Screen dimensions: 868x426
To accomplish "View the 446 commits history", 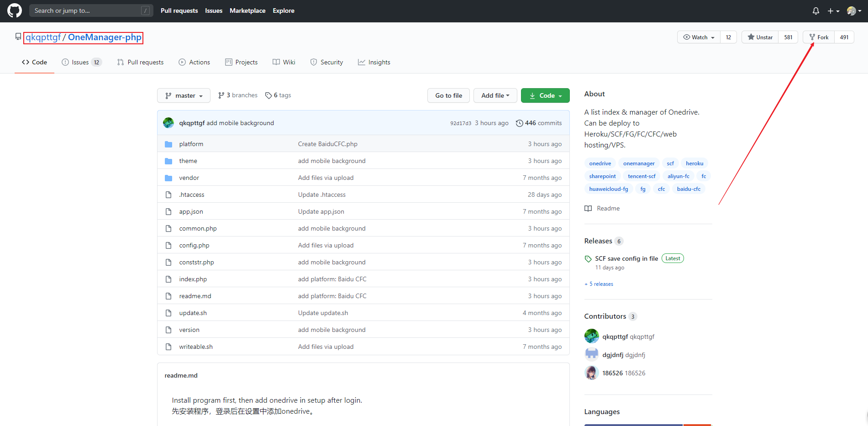I will (x=539, y=123).
